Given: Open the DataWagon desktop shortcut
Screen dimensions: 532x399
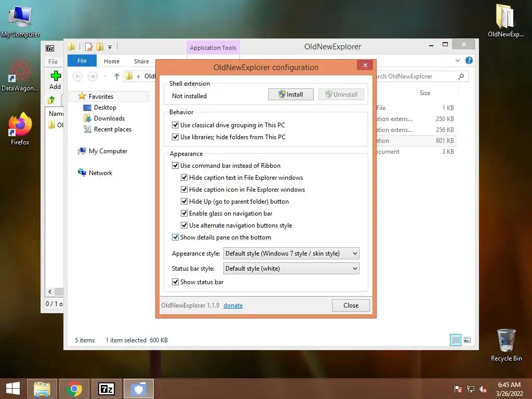Looking at the screenshot, I should [x=20, y=75].
